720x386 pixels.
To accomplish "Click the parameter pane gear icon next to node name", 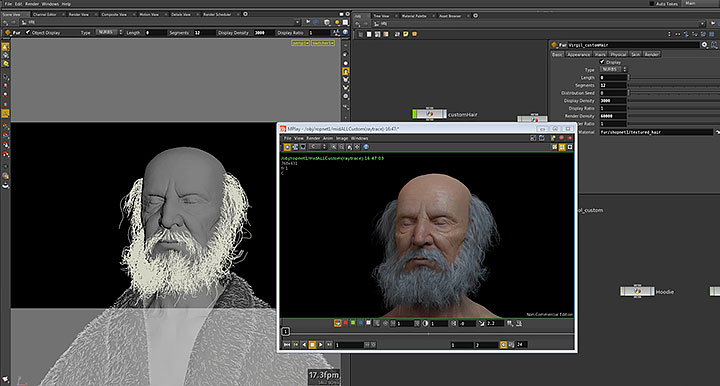I will [704, 45].
